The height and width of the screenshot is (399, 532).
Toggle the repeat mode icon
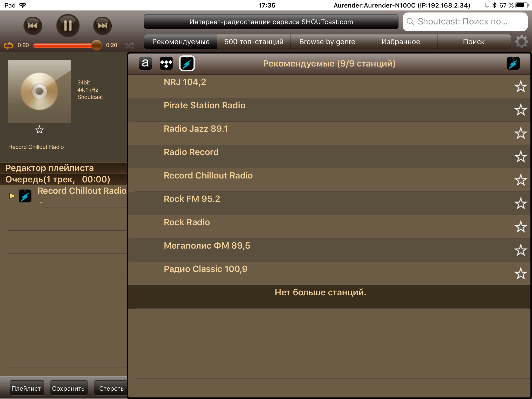pyautogui.click(x=8, y=45)
